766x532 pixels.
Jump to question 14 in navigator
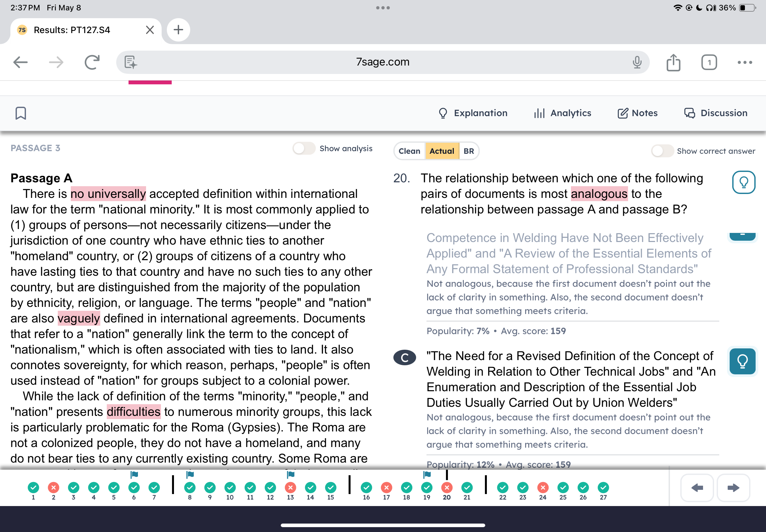[x=311, y=488]
